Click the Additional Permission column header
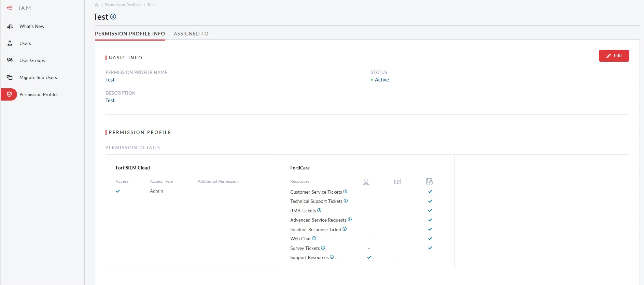The width and height of the screenshot is (644, 285). click(218, 181)
